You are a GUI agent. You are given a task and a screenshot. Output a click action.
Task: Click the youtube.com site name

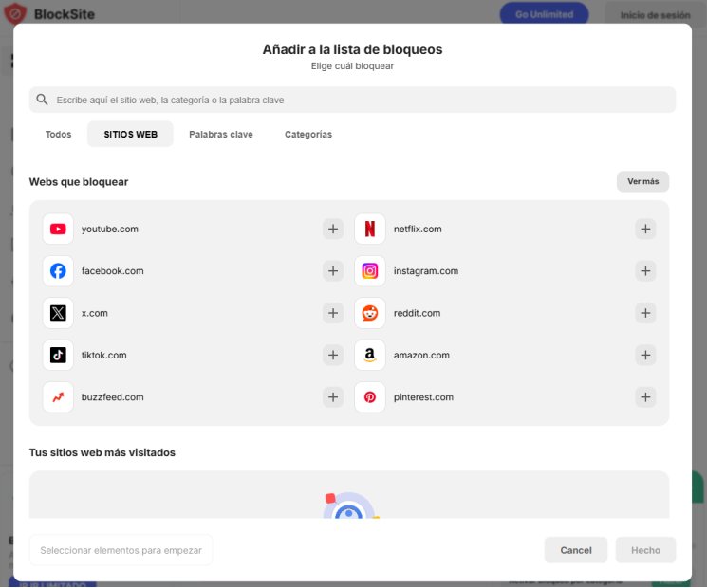point(109,229)
